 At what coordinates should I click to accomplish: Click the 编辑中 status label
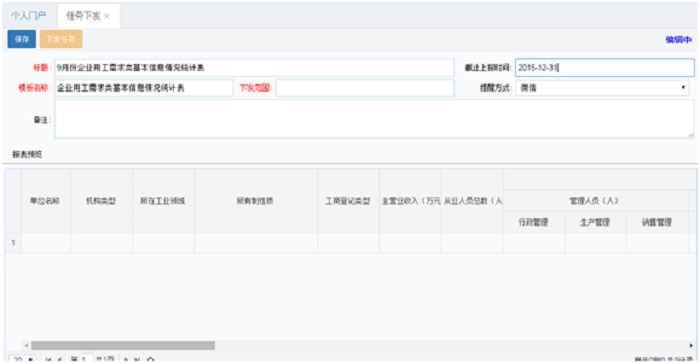[679, 39]
